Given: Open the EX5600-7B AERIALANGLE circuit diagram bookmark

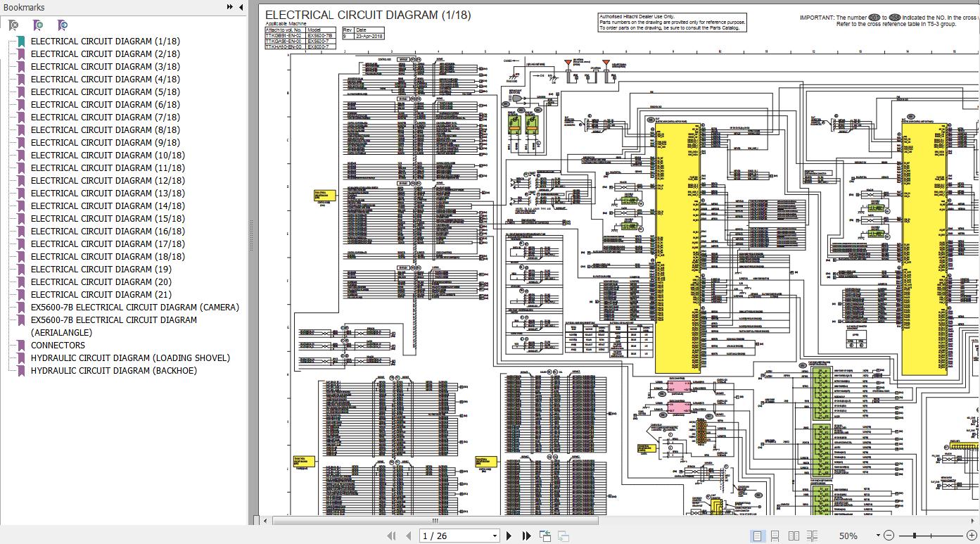Looking at the screenshot, I should click(114, 327).
